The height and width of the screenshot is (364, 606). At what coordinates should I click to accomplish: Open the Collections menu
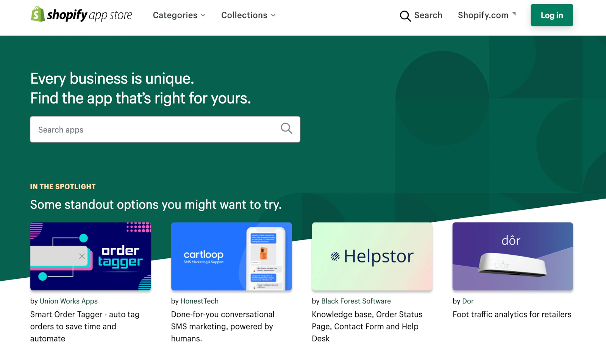(x=244, y=15)
